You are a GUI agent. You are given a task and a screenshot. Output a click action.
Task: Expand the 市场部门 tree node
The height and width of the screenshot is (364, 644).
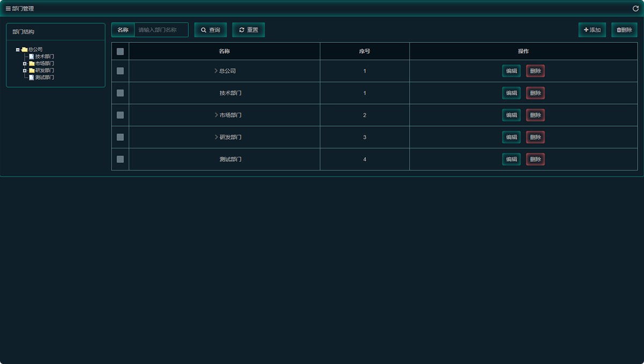coord(25,63)
